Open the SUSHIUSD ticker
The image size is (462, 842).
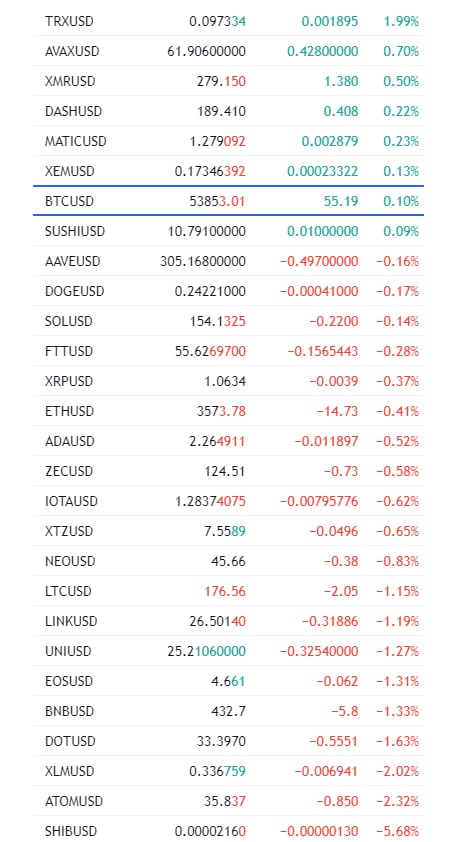(x=75, y=231)
